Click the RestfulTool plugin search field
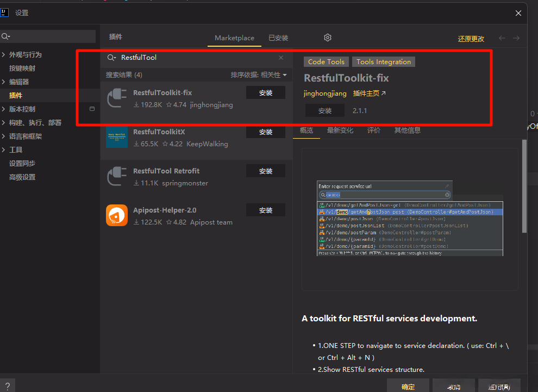 [x=197, y=57]
